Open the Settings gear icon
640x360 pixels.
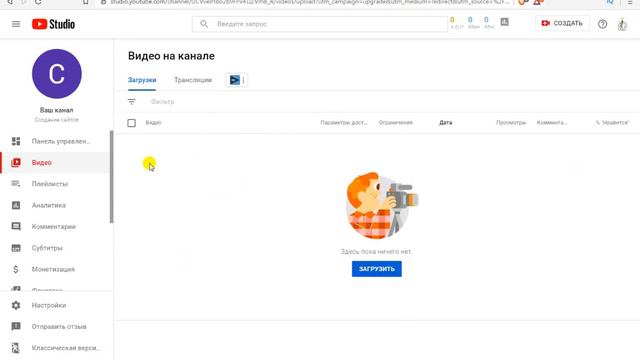pos(16,305)
